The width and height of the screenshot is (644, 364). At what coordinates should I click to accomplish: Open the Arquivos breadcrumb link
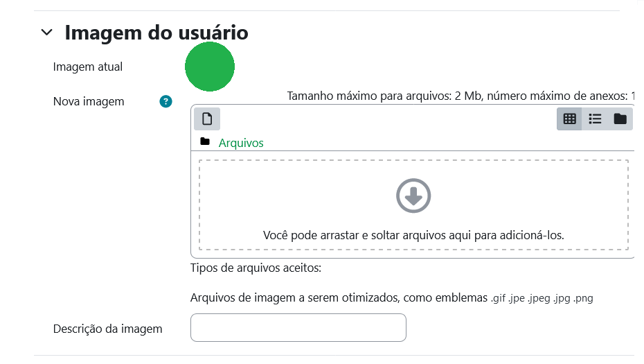(x=241, y=143)
